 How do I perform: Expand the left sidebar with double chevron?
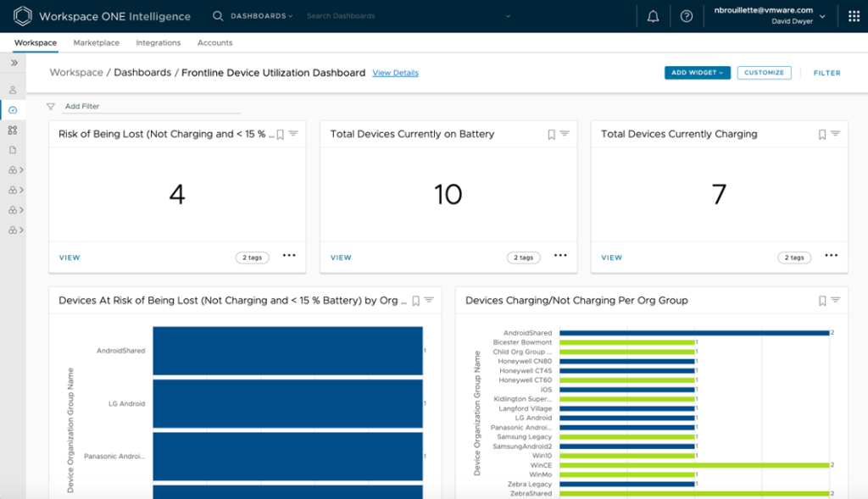click(14, 64)
